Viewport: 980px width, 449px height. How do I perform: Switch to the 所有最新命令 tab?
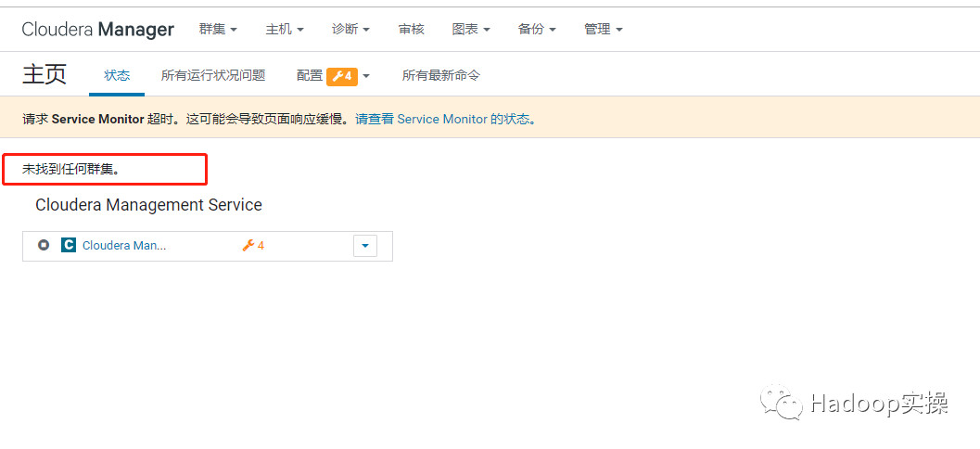[x=441, y=76]
